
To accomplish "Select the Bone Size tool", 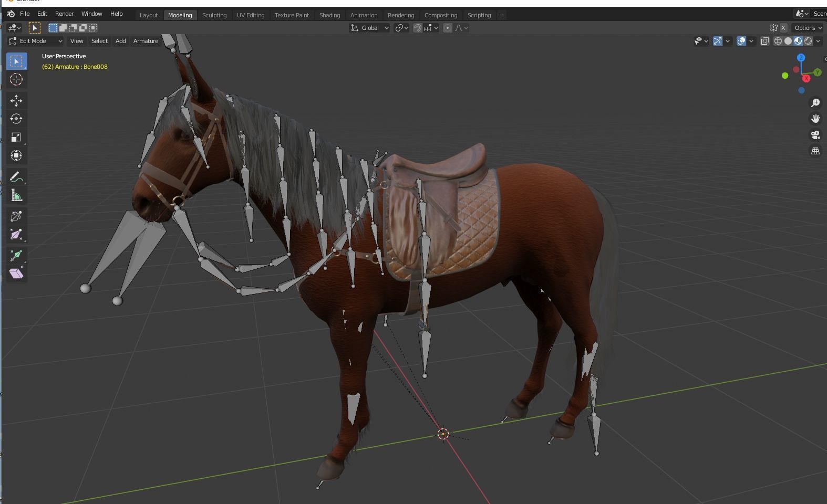I will [16, 234].
